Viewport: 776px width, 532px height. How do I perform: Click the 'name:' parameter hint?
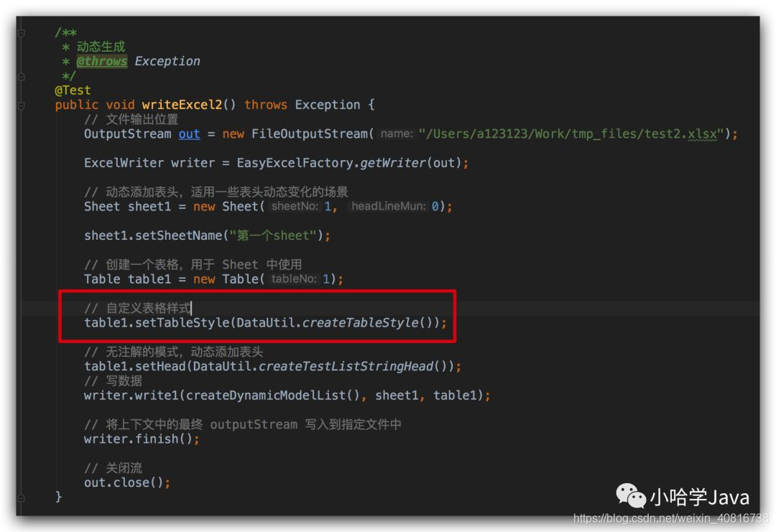coord(397,134)
